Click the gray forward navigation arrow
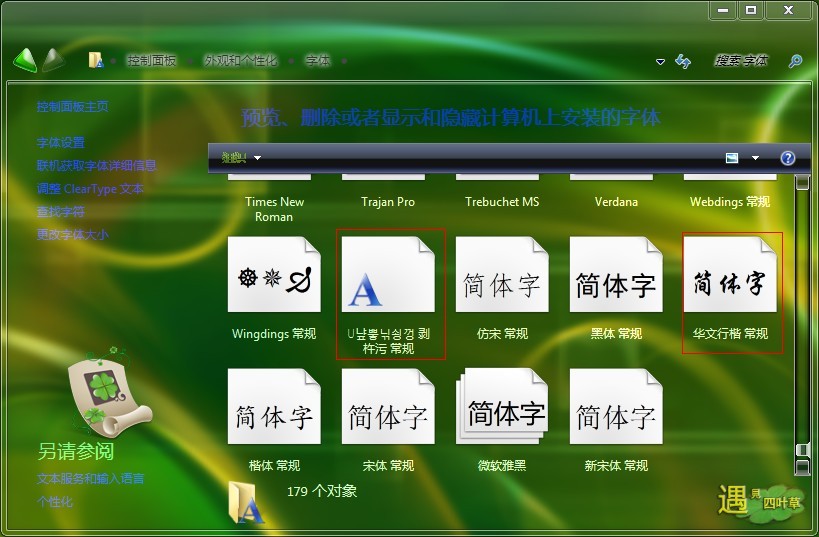Viewport: 819px width, 537px height. [53, 60]
